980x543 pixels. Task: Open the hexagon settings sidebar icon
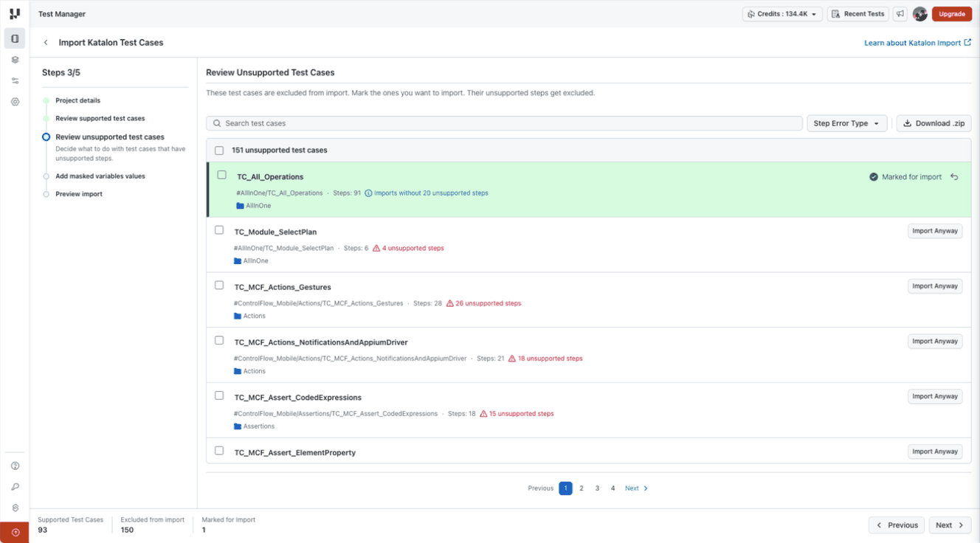[x=15, y=102]
